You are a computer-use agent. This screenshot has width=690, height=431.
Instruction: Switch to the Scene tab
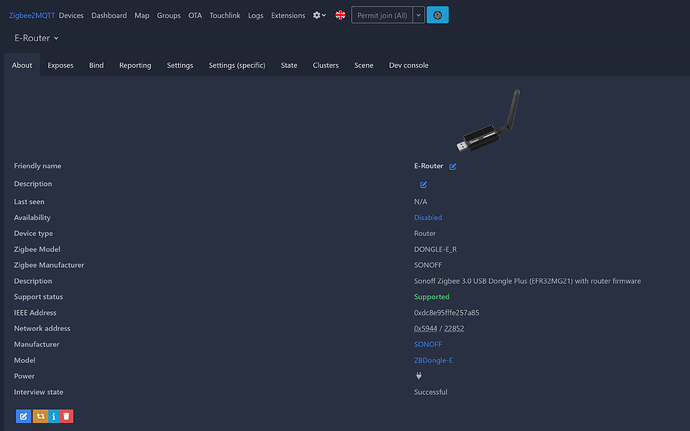(x=363, y=65)
